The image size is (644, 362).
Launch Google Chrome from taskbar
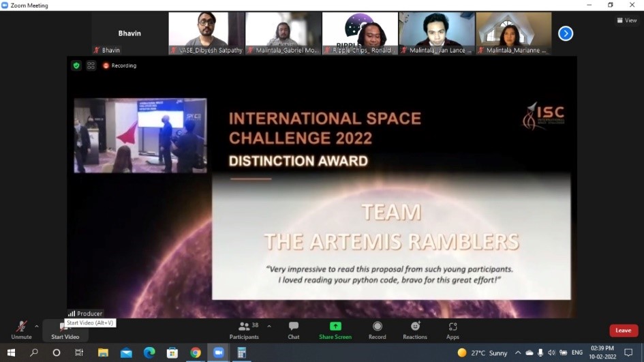point(196,352)
